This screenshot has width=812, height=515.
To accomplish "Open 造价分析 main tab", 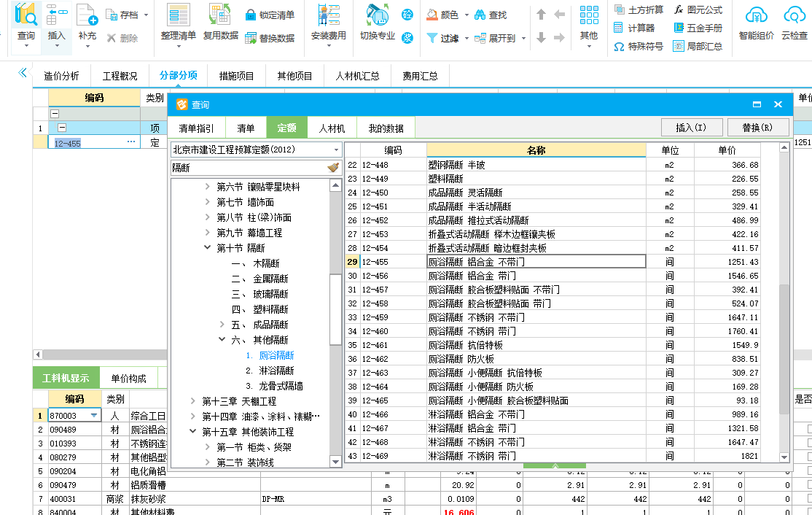I will tap(61, 76).
